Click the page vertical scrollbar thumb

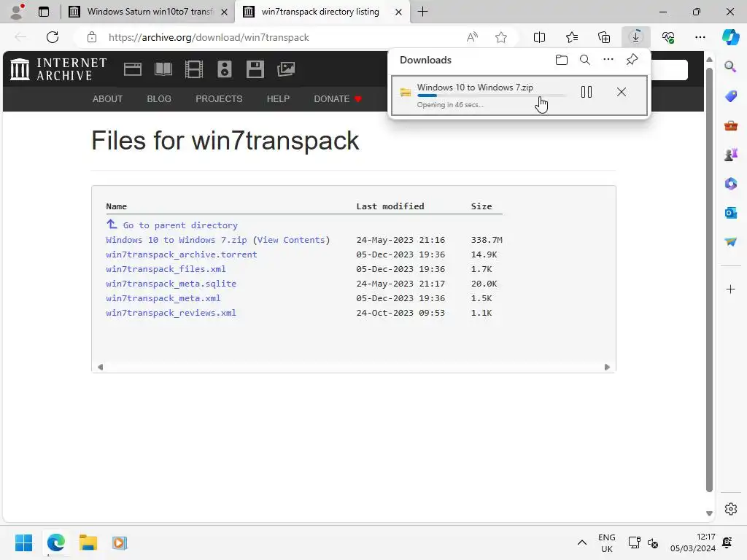point(709,280)
